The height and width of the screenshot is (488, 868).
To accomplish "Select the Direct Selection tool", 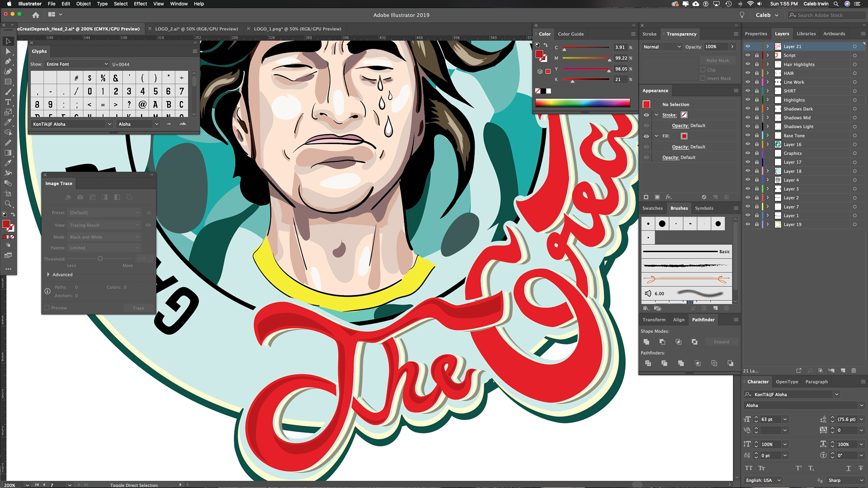I will (x=8, y=51).
